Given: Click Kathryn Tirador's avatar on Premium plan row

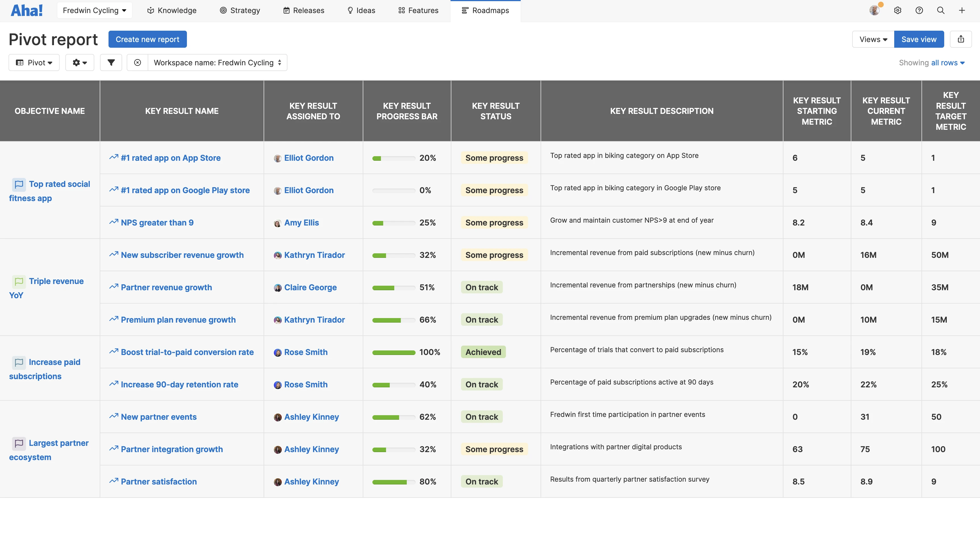Looking at the screenshot, I should [278, 320].
